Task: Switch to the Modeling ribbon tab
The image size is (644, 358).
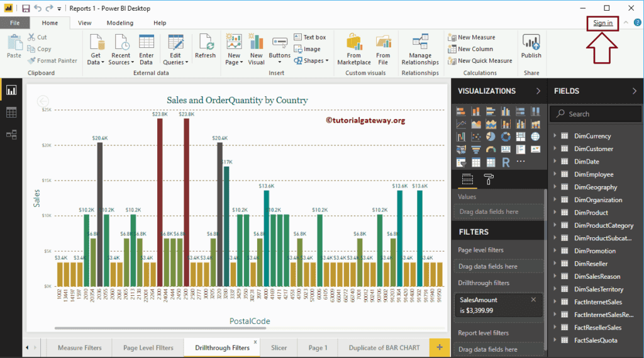Action: 120,23
